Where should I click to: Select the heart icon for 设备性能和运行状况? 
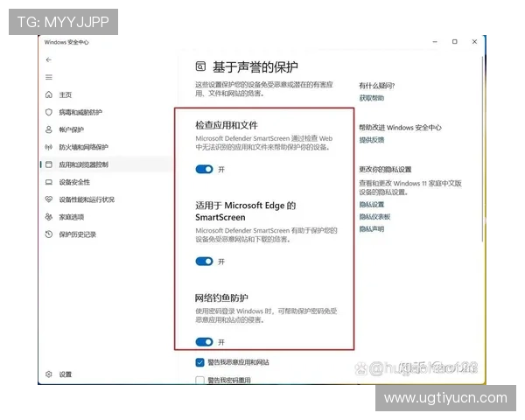tap(49, 199)
